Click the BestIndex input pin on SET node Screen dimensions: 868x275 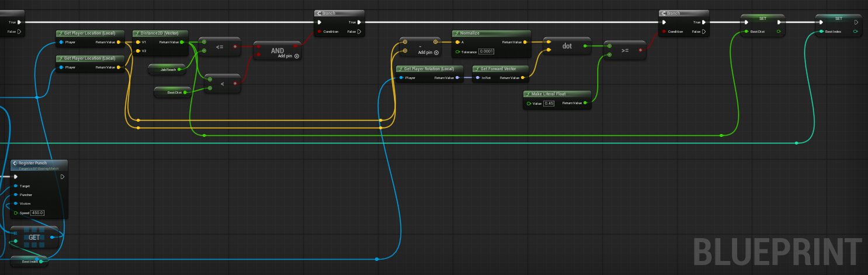[x=821, y=32]
